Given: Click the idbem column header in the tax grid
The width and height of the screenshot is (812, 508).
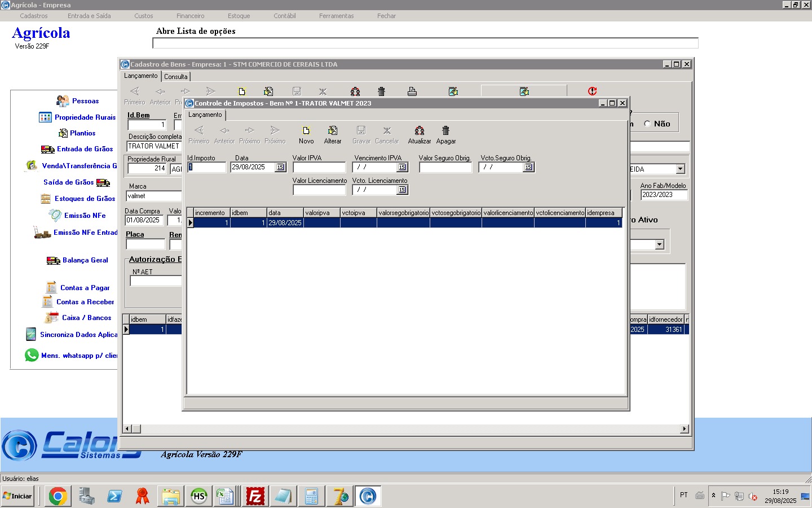Looking at the screenshot, I should point(248,213).
